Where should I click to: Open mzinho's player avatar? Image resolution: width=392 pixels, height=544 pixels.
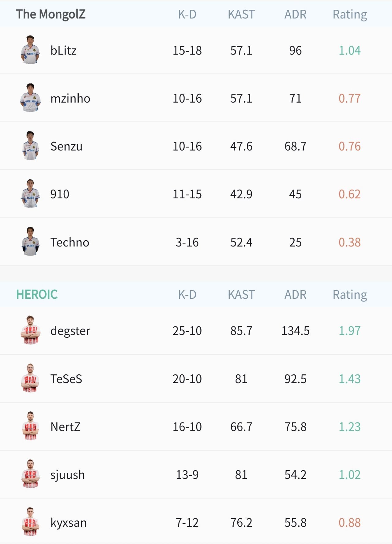coord(30,98)
